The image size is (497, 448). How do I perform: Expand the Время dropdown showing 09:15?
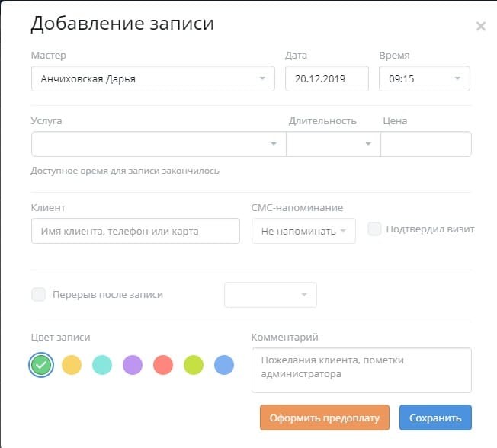pos(424,78)
